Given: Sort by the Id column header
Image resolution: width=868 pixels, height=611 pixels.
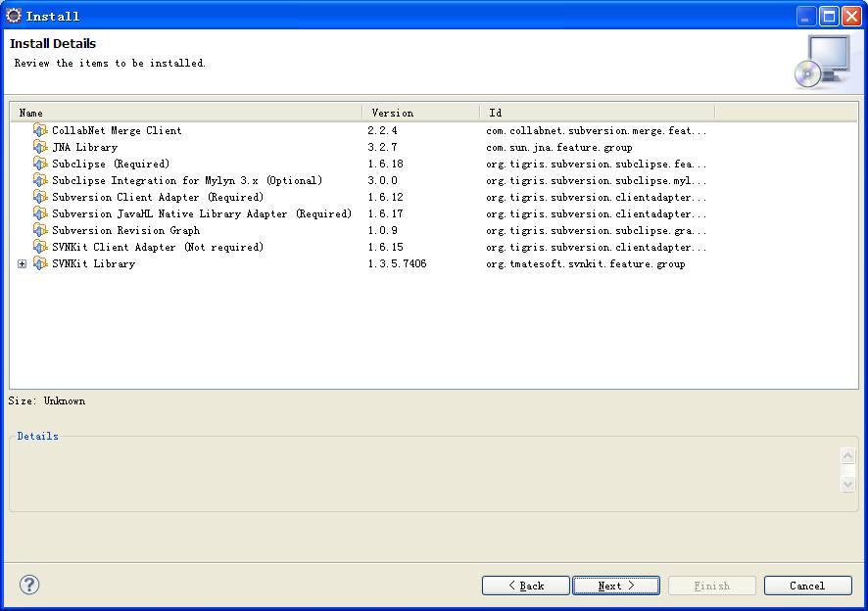Looking at the screenshot, I should point(597,113).
